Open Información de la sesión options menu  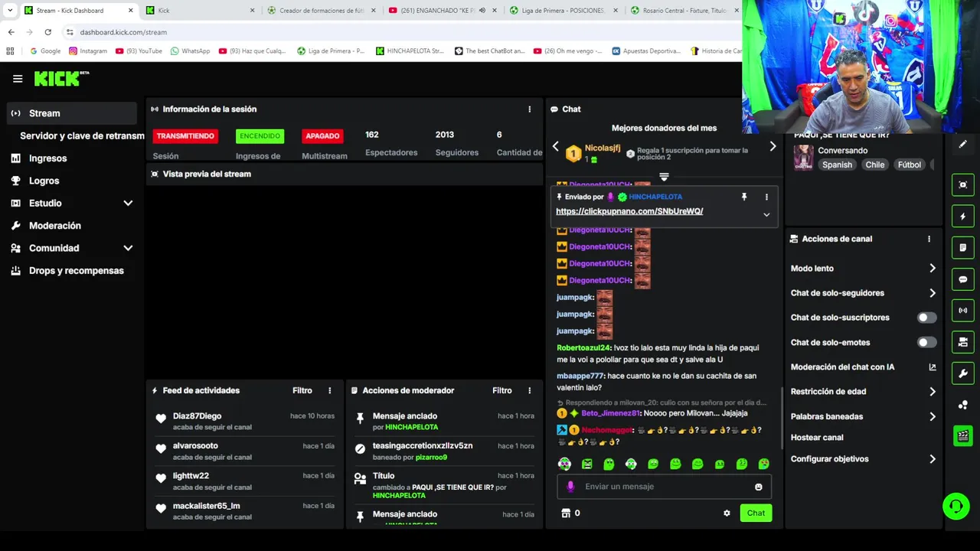(x=529, y=109)
